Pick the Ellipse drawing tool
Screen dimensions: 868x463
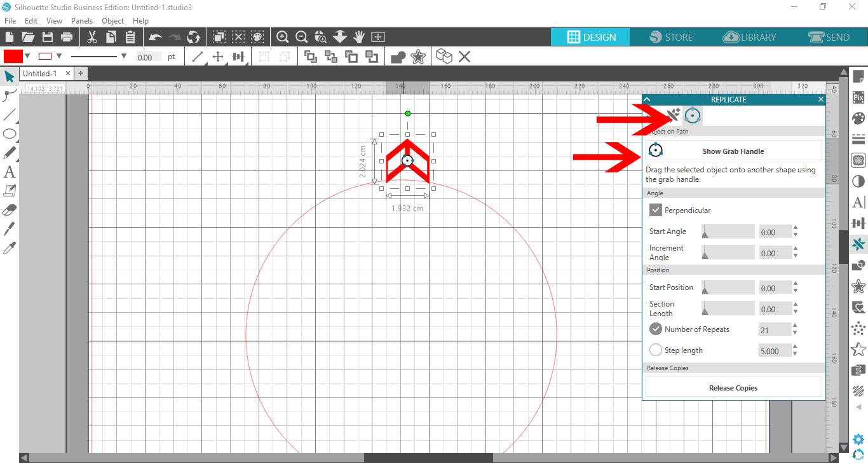10,134
